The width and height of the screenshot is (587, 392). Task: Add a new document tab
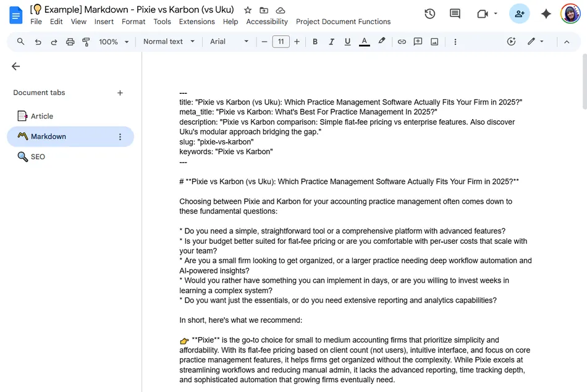pos(120,93)
